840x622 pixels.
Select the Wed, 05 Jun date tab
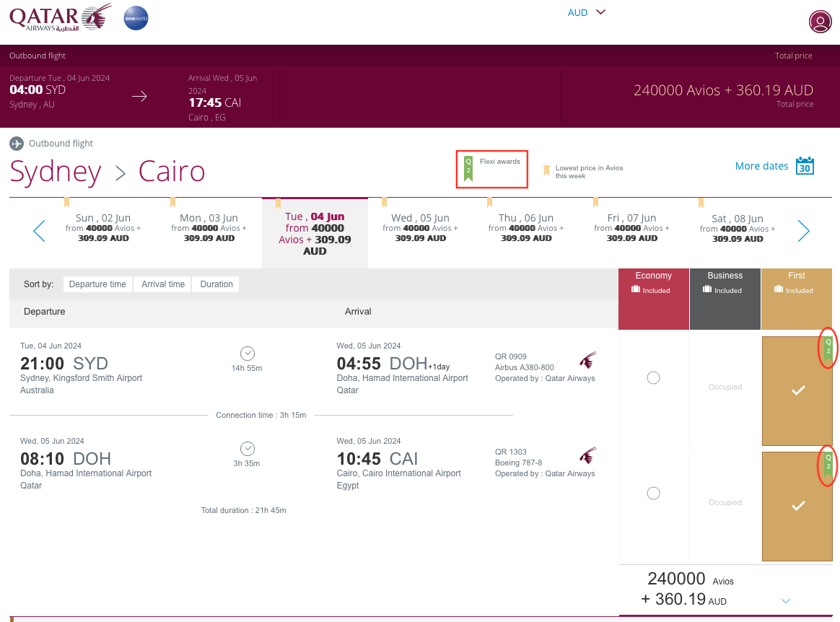421,228
